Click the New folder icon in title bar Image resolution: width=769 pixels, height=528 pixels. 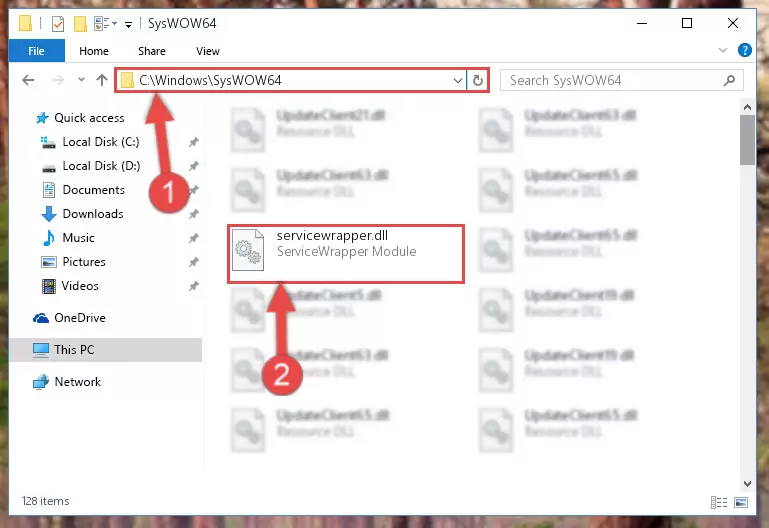coord(80,23)
